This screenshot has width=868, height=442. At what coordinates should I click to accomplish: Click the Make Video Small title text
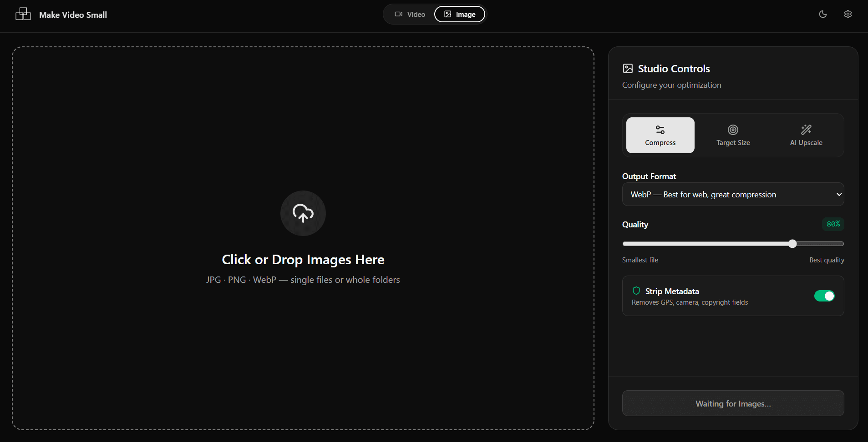point(73,15)
